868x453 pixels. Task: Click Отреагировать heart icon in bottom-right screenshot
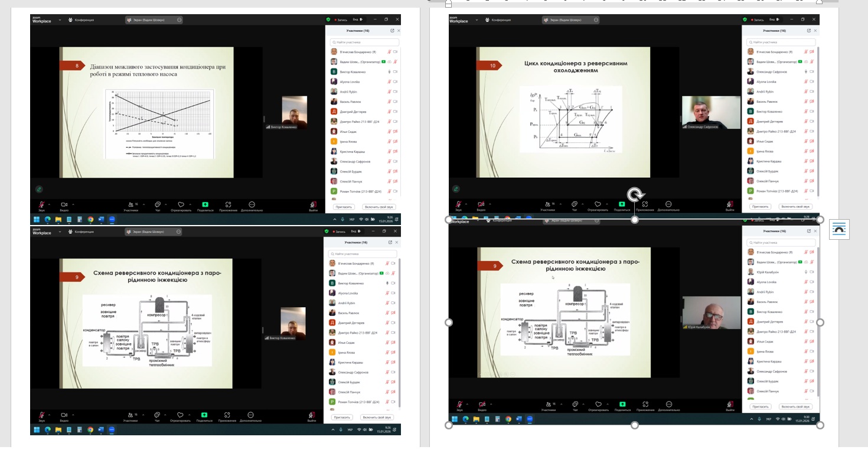(x=598, y=404)
